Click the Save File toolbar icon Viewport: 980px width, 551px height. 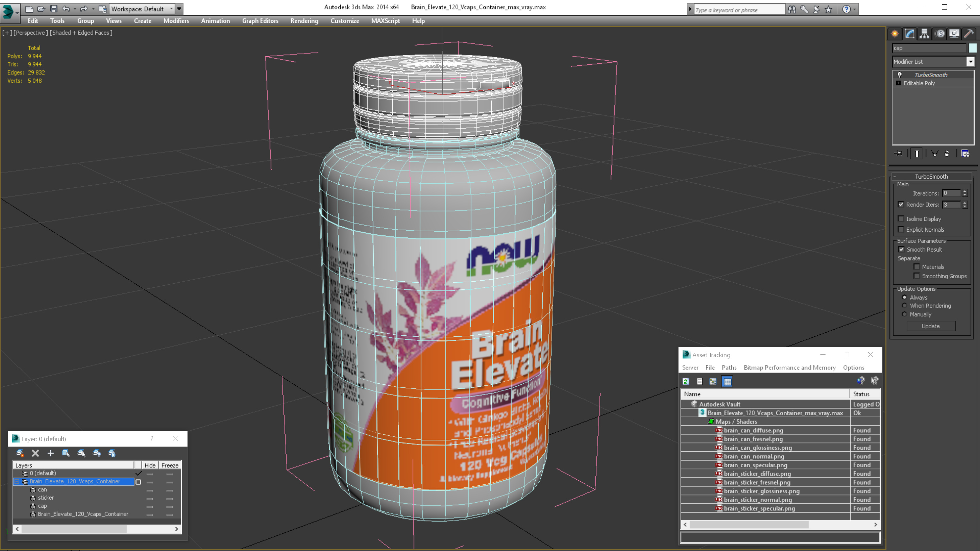54,9
